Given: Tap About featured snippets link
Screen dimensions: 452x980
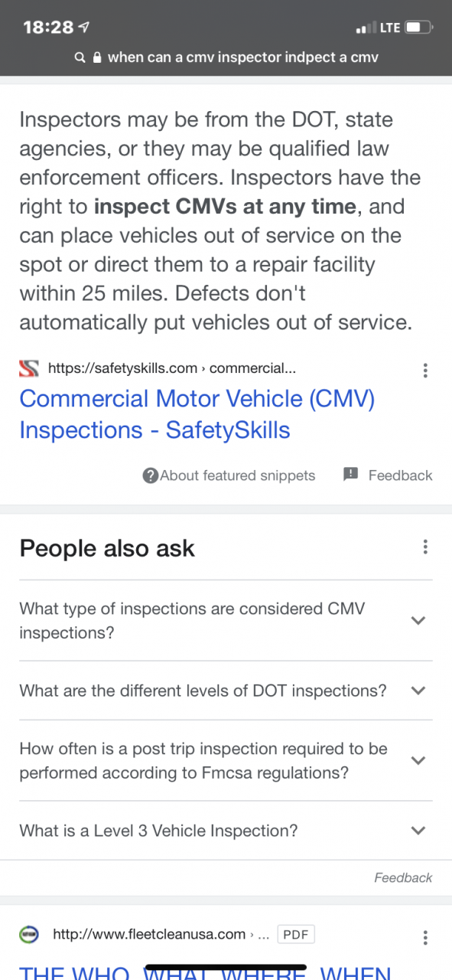Looking at the screenshot, I should [x=237, y=475].
